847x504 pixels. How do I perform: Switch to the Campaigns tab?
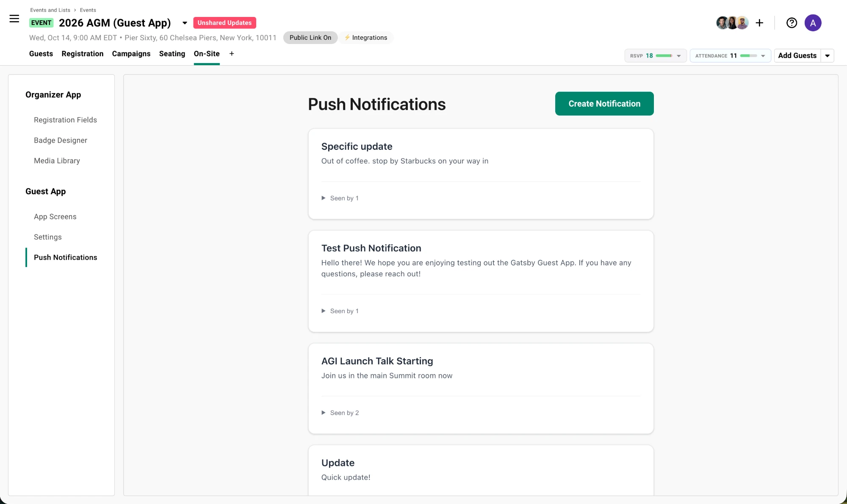pos(131,54)
